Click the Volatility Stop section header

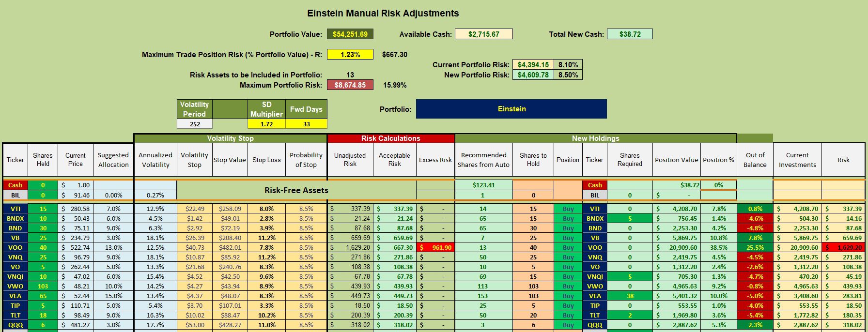[x=230, y=138]
